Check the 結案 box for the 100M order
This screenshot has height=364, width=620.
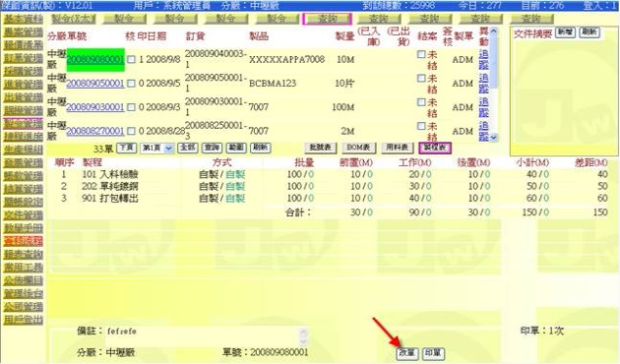421,102
